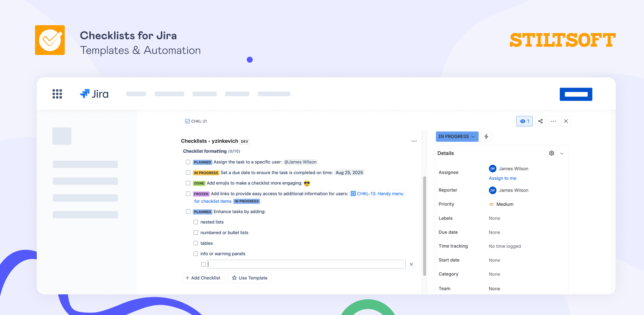Open the ellipsis menu beside the issue title
The image size is (644, 315).
[414, 141]
